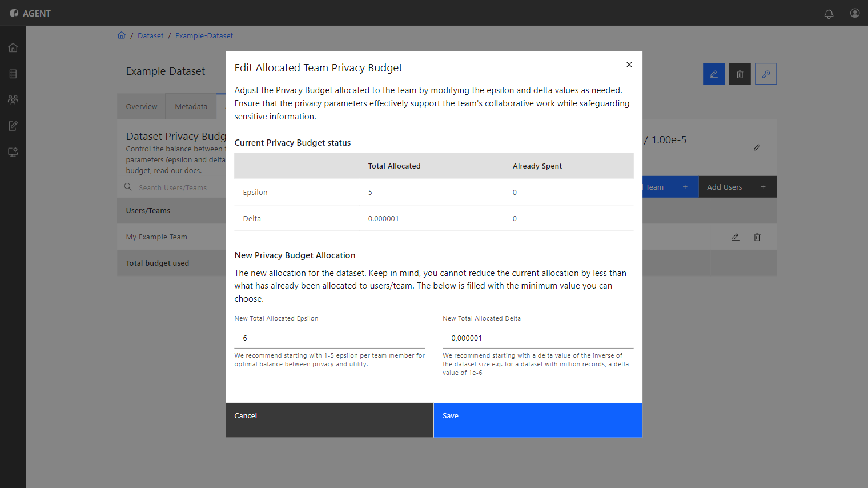Click the blue edit dataset pencil button
The width and height of the screenshot is (868, 488).
[714, 74]
